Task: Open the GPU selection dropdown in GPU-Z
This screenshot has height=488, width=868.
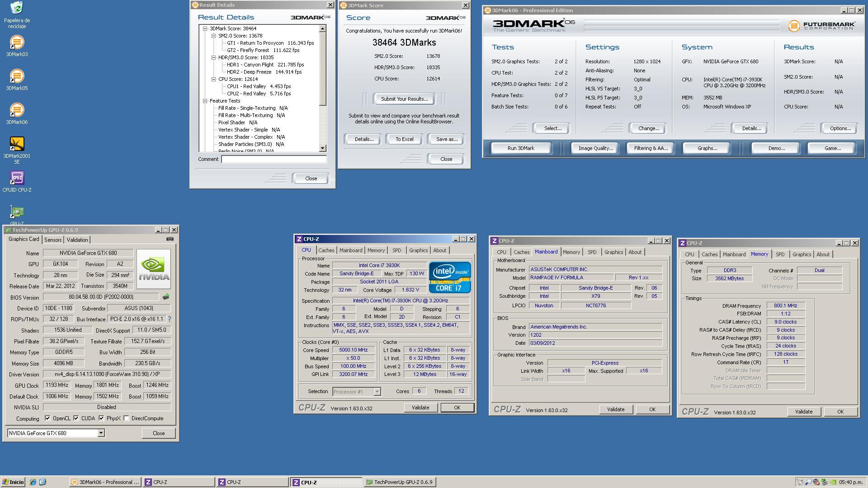Action: coord(101,433)
